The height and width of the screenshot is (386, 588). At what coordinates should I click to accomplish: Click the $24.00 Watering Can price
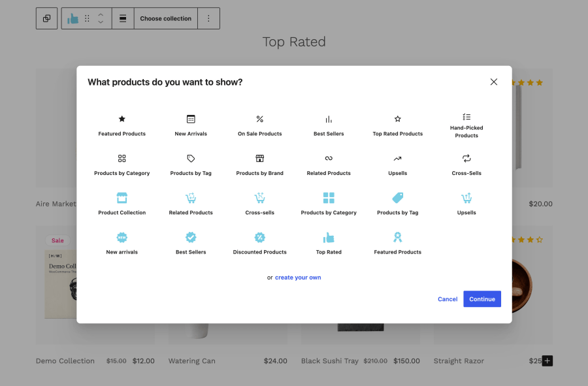click(x=275, y=361)
